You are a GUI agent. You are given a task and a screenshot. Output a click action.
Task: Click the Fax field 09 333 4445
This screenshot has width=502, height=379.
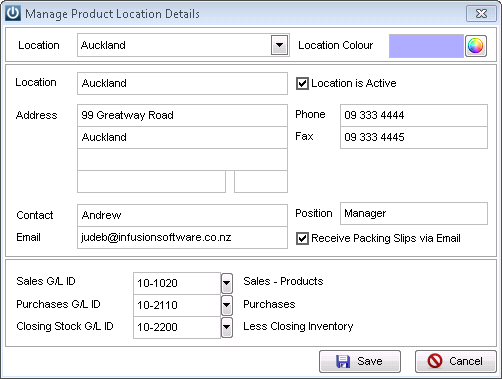click(x=414, y=137)
